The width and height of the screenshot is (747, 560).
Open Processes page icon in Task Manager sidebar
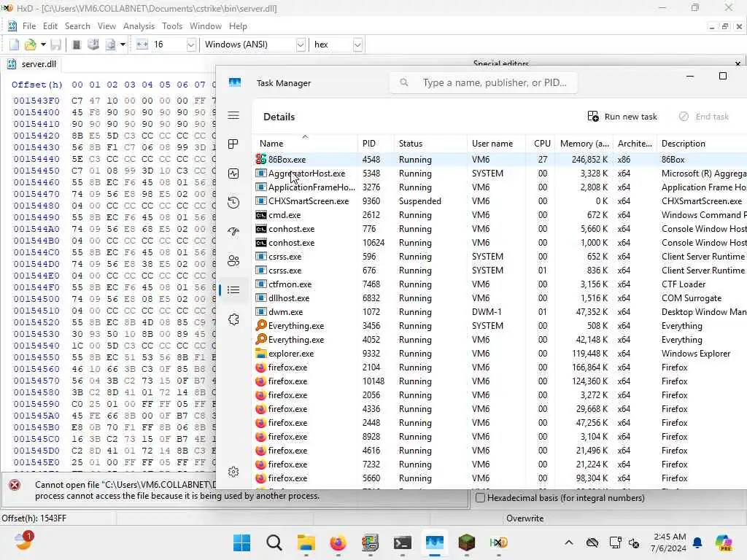[x=233, y=144]
